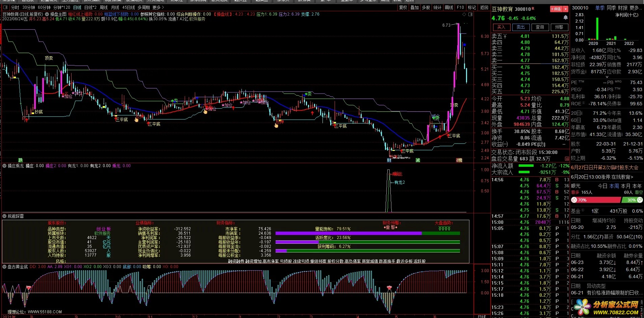Viewport: 644px width, 318px height.
Task: Select 今日 in 眼光 poll
Action: coord(602,186)
